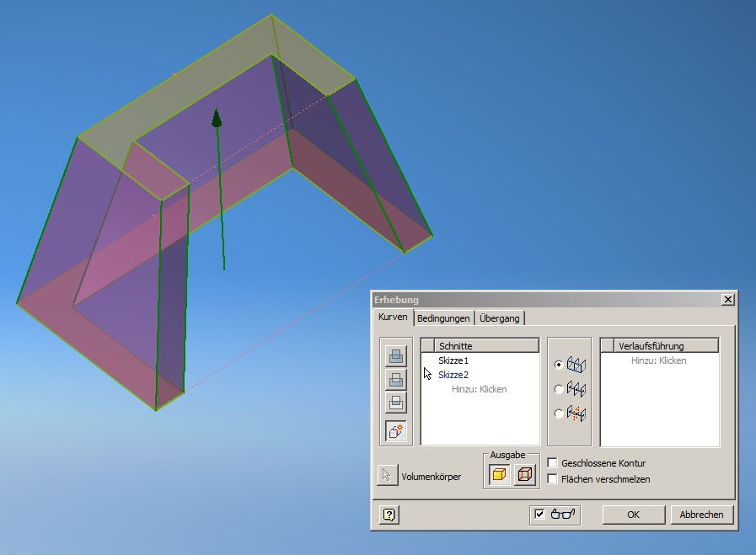Viewport: 756px width, 555px height.
Task: Select the area loft radio option
Action: click(x=559, y=414)
